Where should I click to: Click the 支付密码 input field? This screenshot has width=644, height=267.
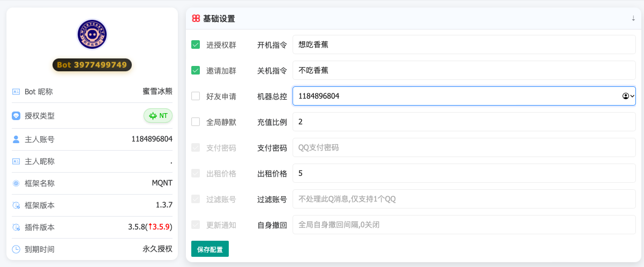pyautogui.click(x=463, y=148)
